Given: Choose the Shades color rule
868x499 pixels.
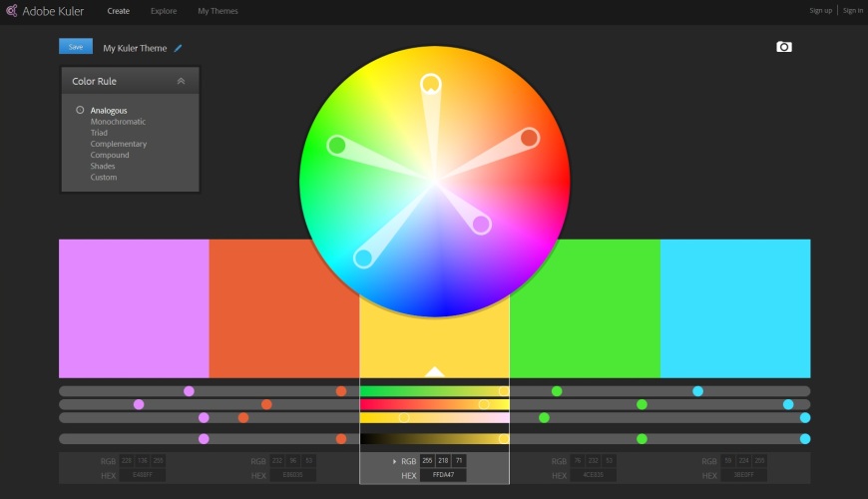Looking at the screenshot, I should click(x=103, y=166).
